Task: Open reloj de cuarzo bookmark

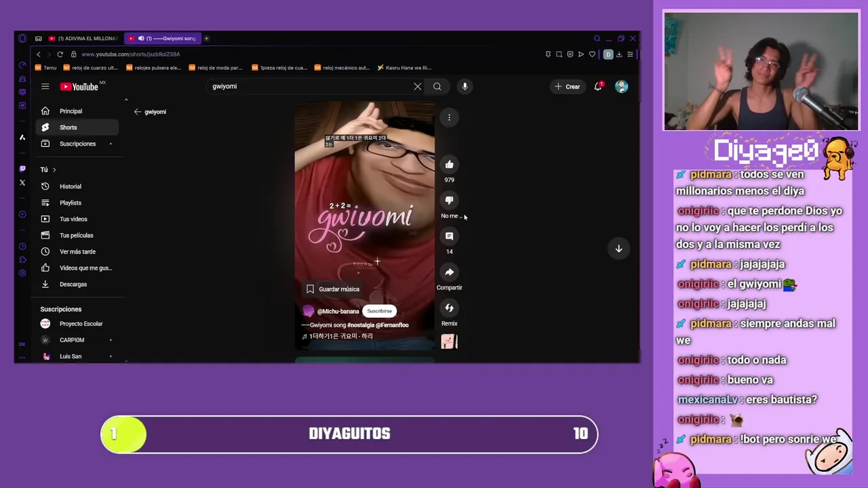Action: (x=91, y=68)
